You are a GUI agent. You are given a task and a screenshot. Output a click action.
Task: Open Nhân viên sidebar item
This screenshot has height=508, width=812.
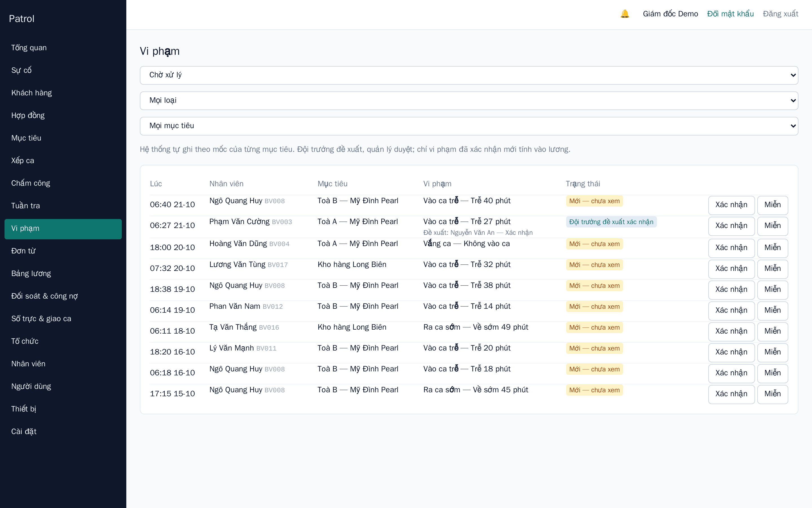(x=63, y=364)
